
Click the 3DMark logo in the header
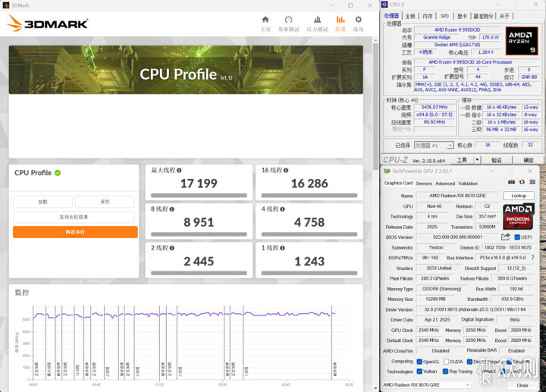click(x=47, y=23)
